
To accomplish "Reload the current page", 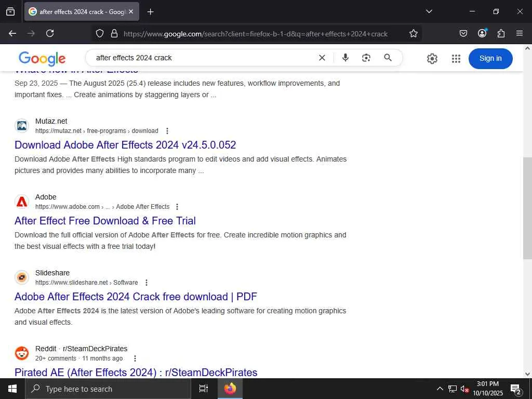I will (50, 33).
